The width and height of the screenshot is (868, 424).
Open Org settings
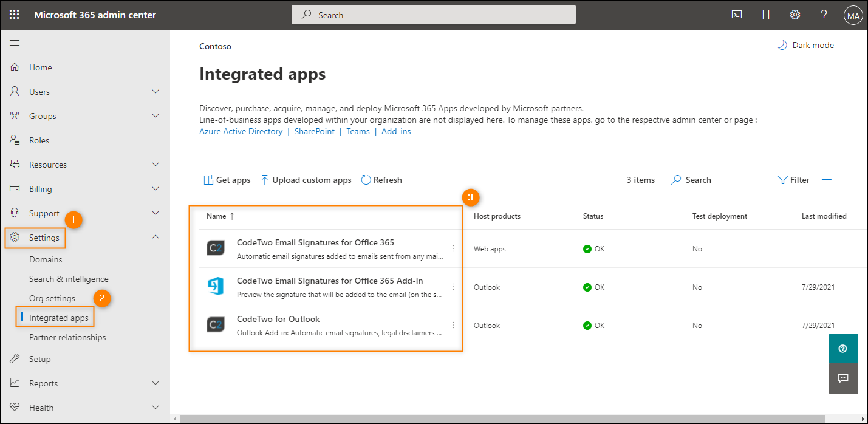tap(52, 298)
